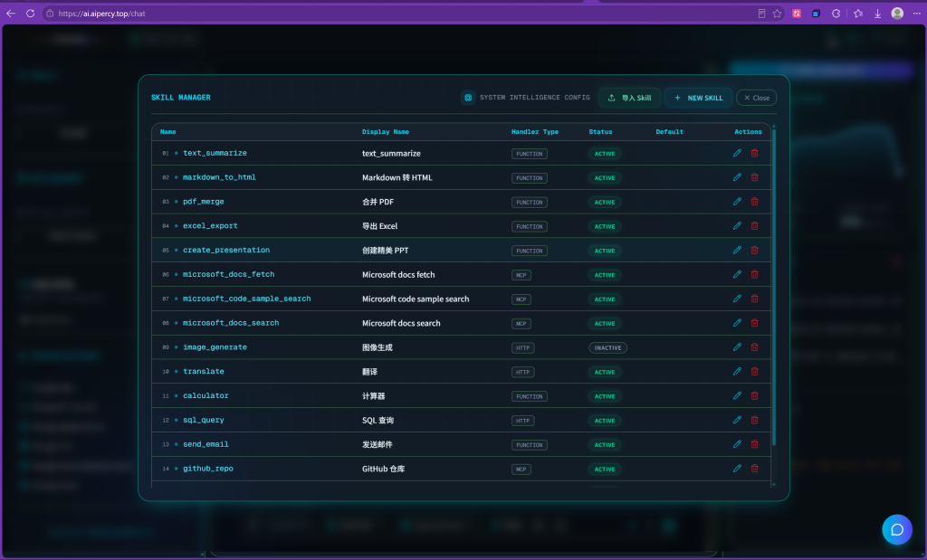The image size is (927, 560).
Task: Click the ACTIVE badge of sql_query
Action: 604,421
